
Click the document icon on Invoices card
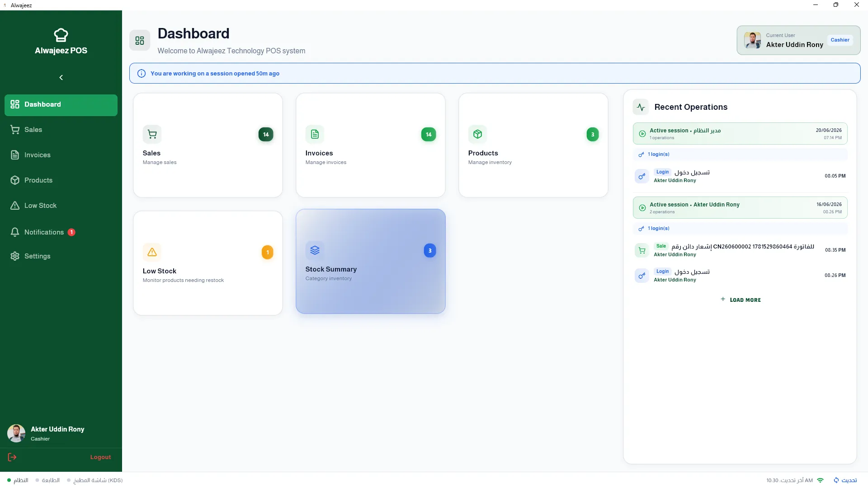pyautogui.click(x=315, y=134)
